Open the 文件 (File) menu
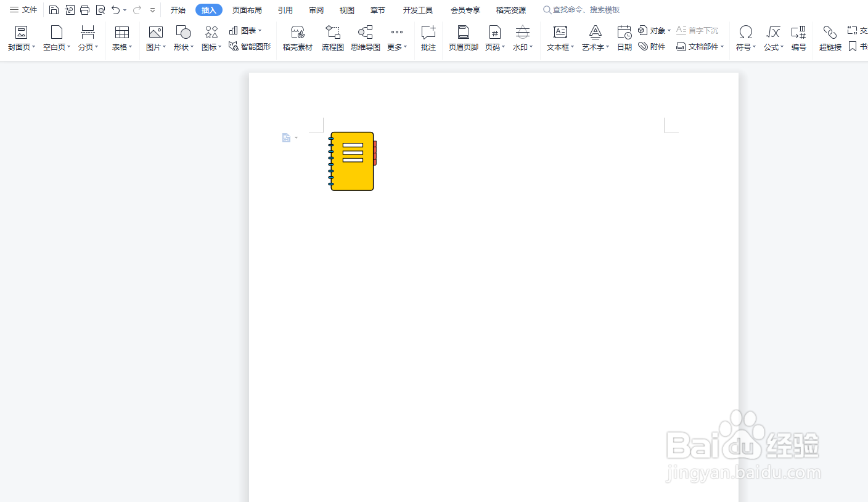 coord(23,10)
